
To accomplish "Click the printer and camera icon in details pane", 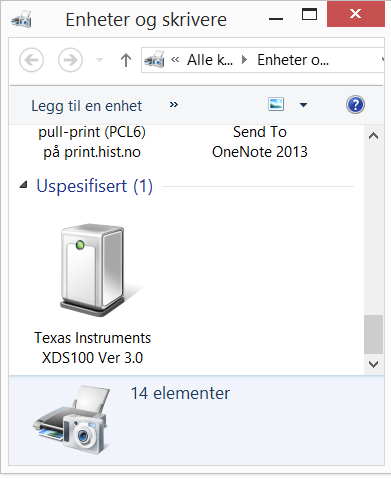I will [x=72, y=419].
